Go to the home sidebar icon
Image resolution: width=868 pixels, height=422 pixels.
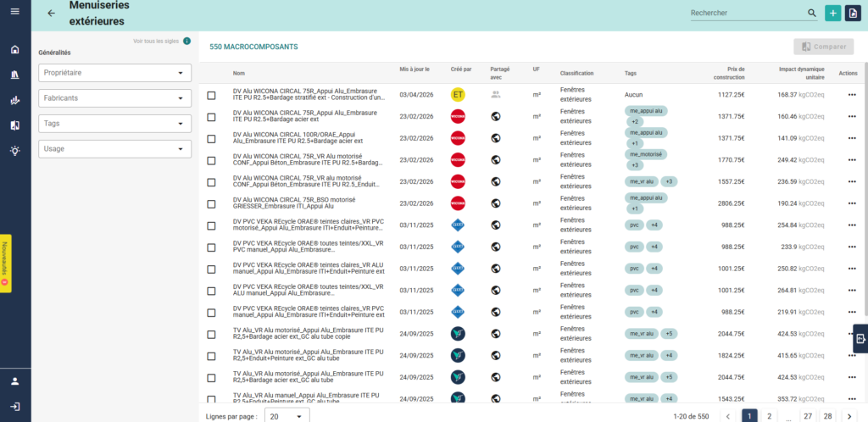[x=15, y=49]
